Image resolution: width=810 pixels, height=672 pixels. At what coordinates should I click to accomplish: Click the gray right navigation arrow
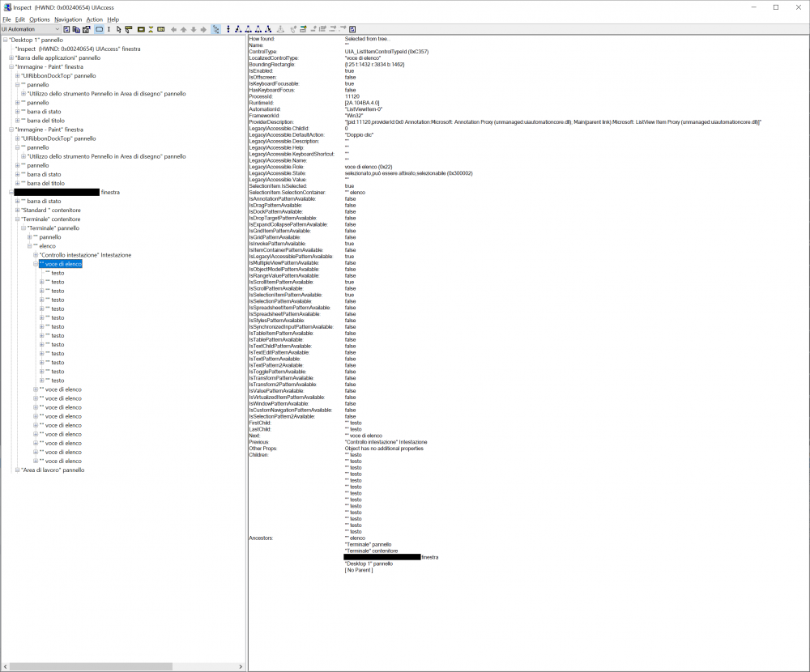click(x=203, y=29)
